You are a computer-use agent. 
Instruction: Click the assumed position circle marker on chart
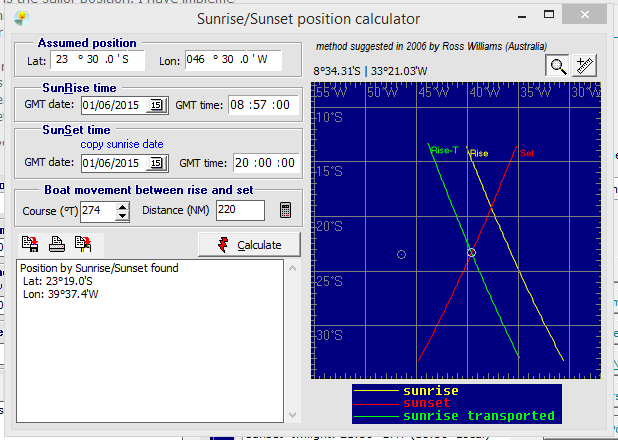401,255
